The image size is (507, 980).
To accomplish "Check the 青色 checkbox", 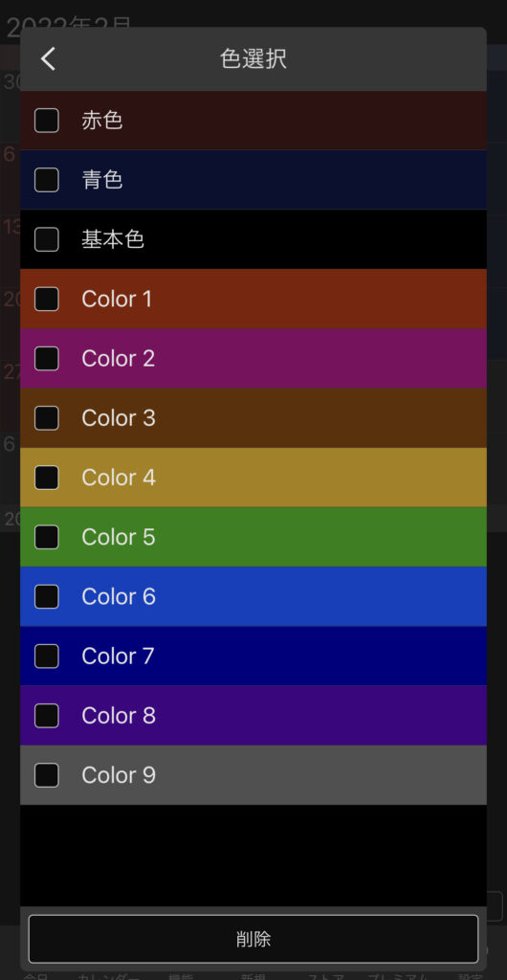I will point(47,180).
